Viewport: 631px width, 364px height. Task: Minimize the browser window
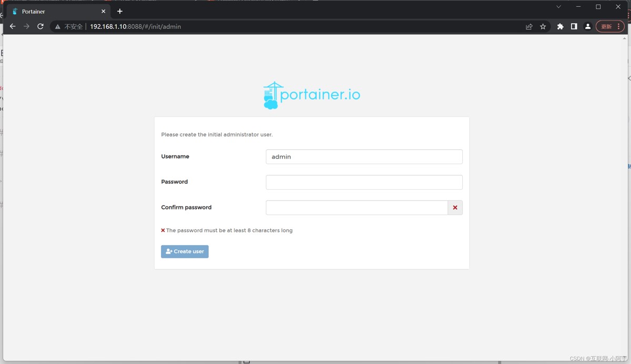578,7
